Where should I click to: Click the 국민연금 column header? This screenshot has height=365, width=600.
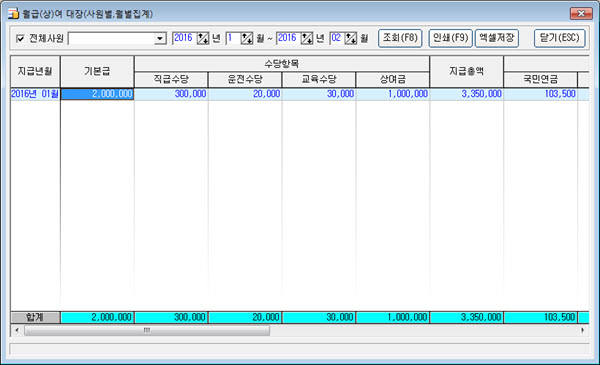click(x=540, y=80)
